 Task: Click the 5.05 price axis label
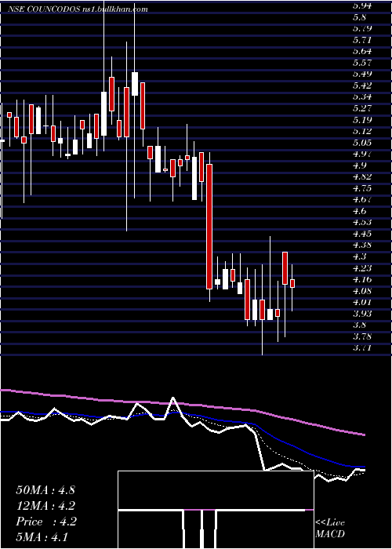(x=362, y=143)
